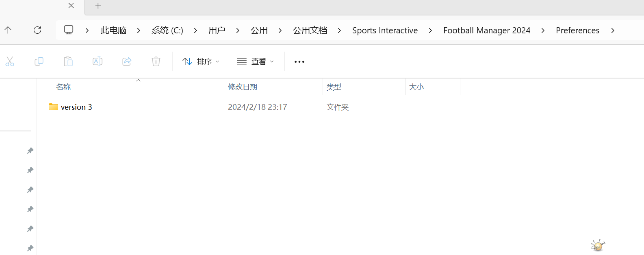
Task: Click the Share icon in toolbar
Action: tap(127, 61)
